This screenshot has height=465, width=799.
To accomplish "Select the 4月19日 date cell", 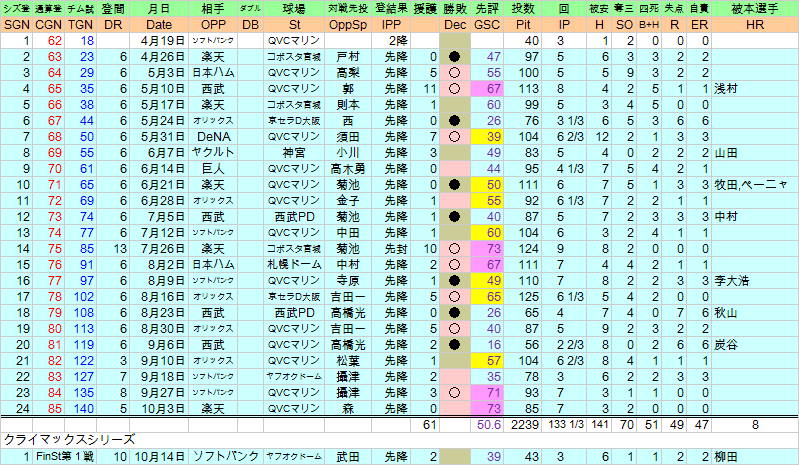I will coord(158,41).
